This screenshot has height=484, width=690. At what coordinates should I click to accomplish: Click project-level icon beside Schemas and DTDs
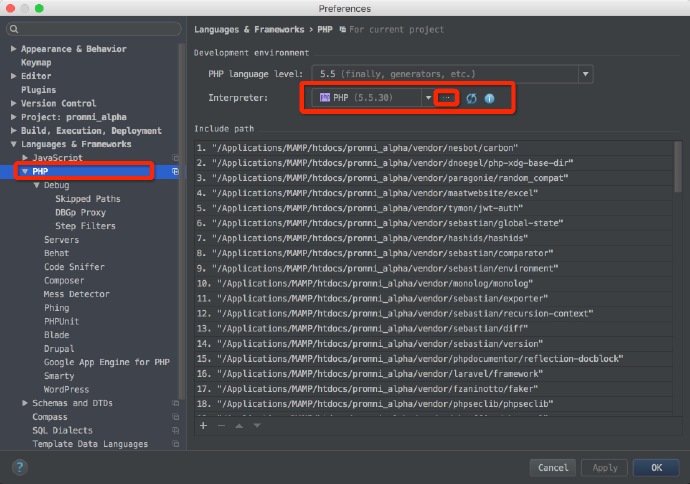click(x=176, y=403)
